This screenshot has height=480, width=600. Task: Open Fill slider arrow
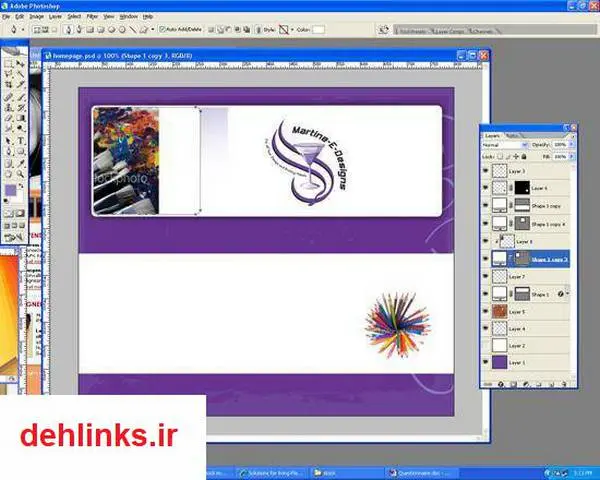coord(571,157)
